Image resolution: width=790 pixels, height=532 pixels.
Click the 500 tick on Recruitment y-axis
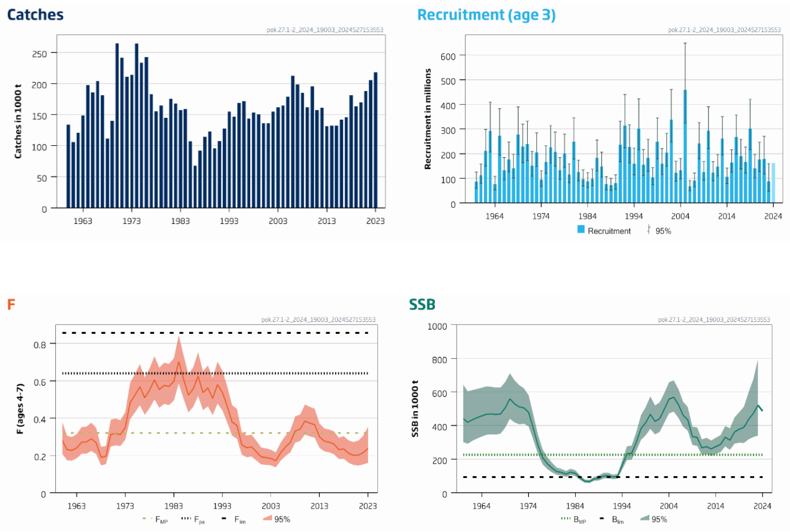coord(448,81)
